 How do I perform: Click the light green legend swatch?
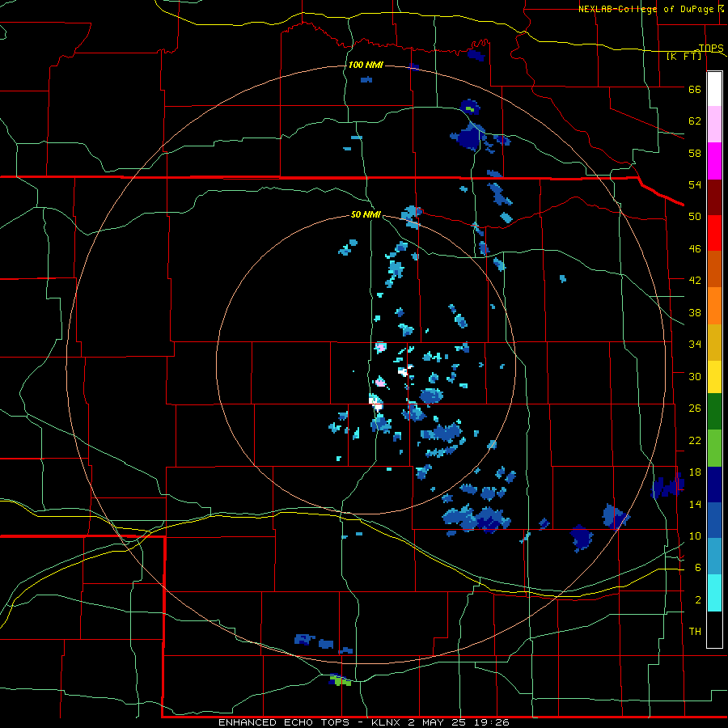coord(714,447)
